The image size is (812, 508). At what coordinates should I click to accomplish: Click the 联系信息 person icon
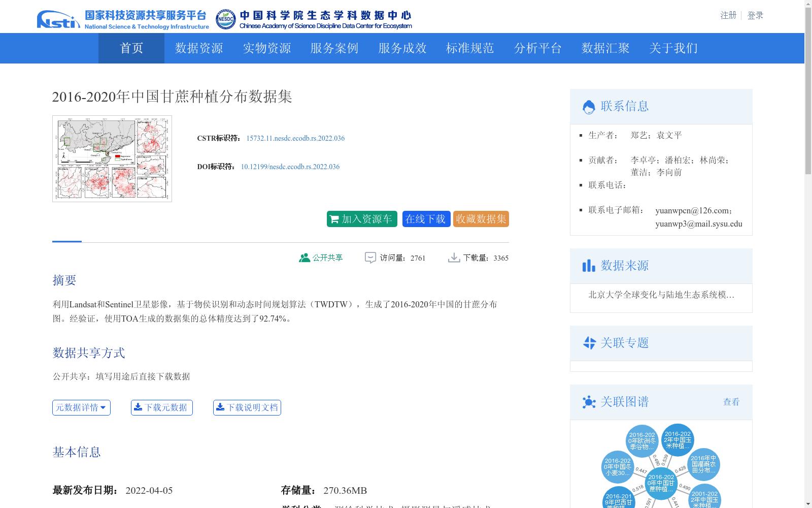click(589, 107)
